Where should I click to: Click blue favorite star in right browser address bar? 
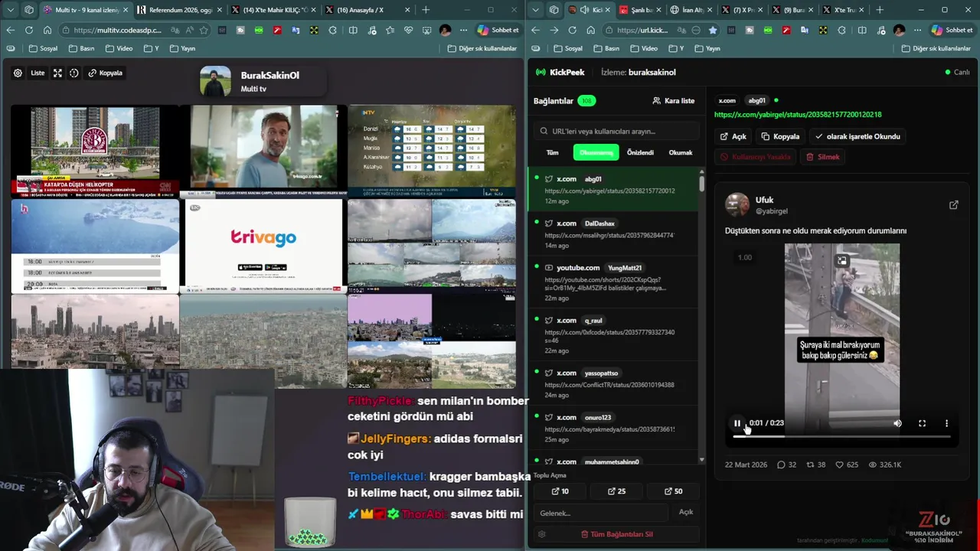pos(714,30)
